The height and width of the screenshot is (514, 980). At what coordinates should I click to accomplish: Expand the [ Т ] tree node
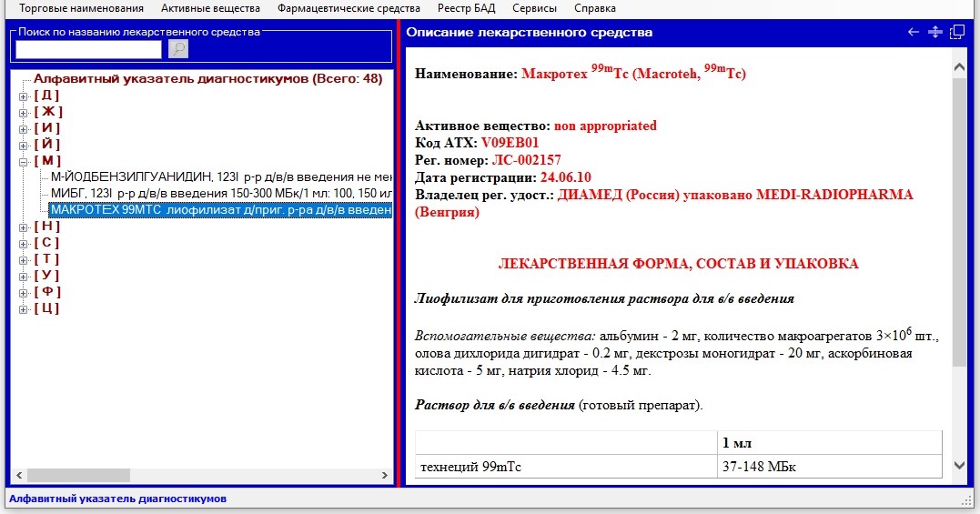[x=23, y=260]
